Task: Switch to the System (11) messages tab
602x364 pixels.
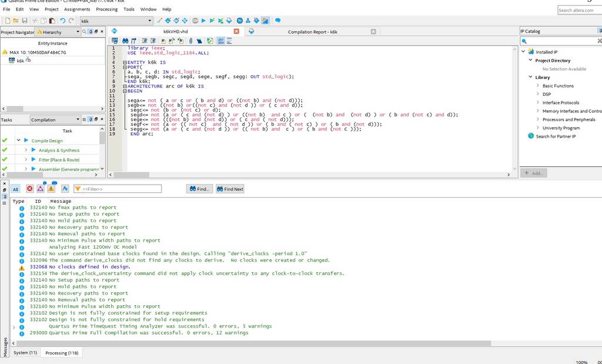Action: click(x=25, y=352)
